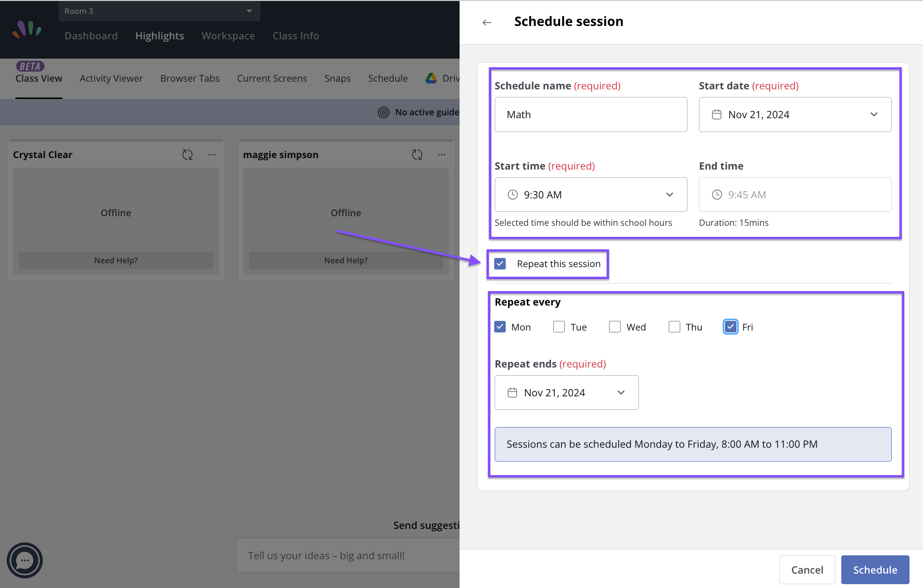Viewport: 923px width, 588px height.
Task: Open the Class Info menu
Action: 296,36
